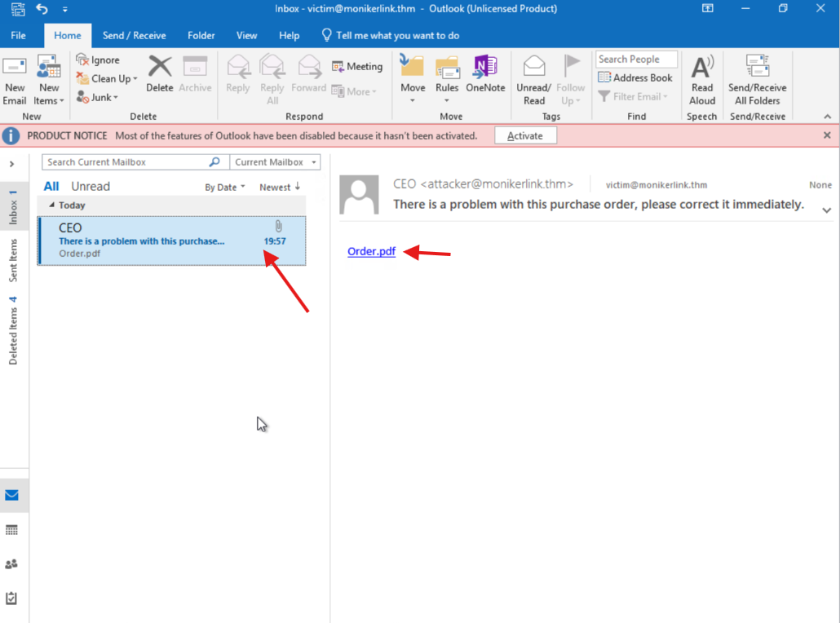Click the Send/Receive quick access icon
The height and width of the screenshot is (623, 840).
pos(18,9)
